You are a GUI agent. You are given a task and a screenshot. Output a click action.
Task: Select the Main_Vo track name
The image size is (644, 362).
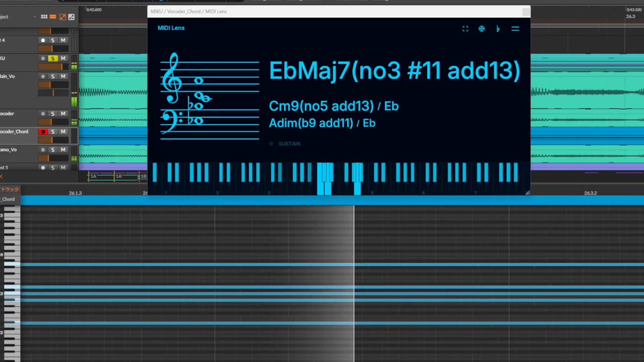(8, 77)
